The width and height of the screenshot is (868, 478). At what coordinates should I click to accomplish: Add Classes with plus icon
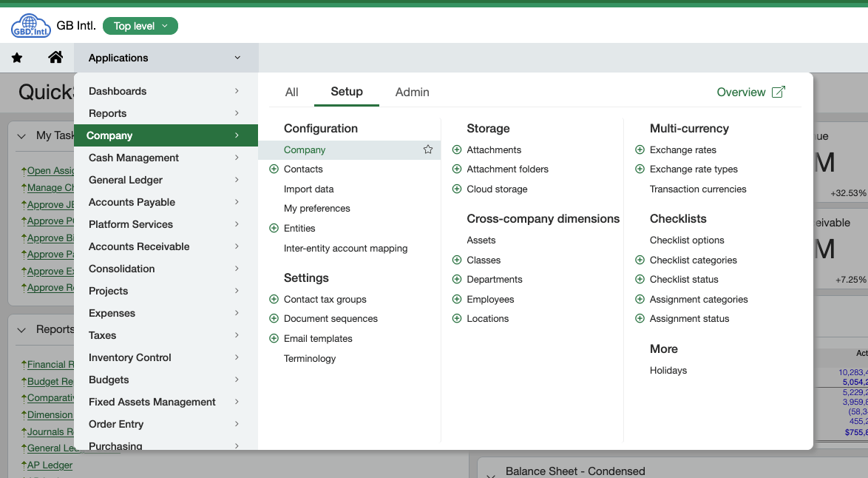click(x=457, y=260)
